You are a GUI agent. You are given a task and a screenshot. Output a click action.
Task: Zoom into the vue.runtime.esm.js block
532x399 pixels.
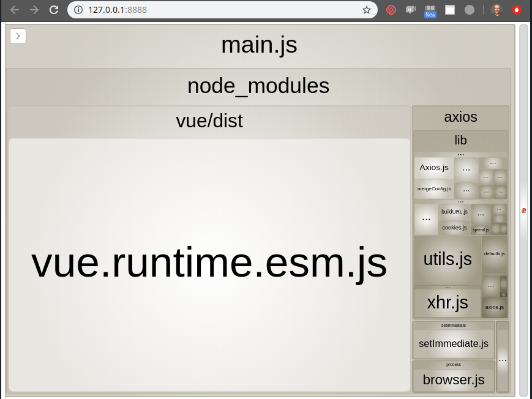[209, 263]
